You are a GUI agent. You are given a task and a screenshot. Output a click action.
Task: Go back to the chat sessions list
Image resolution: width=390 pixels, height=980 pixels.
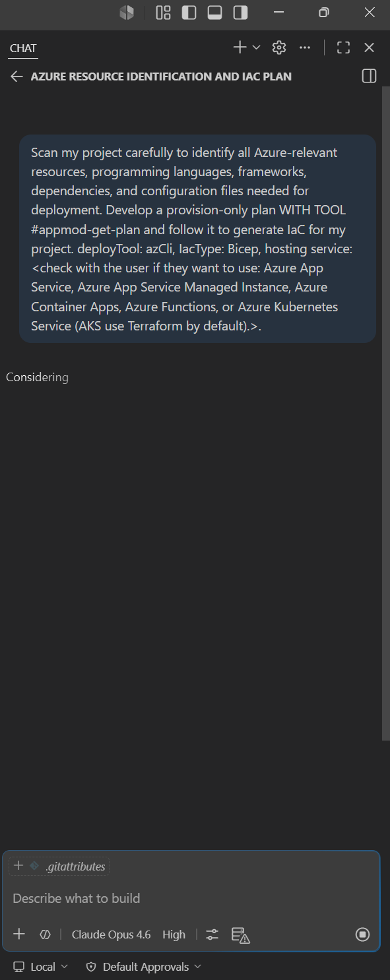[x=16, y=77]
